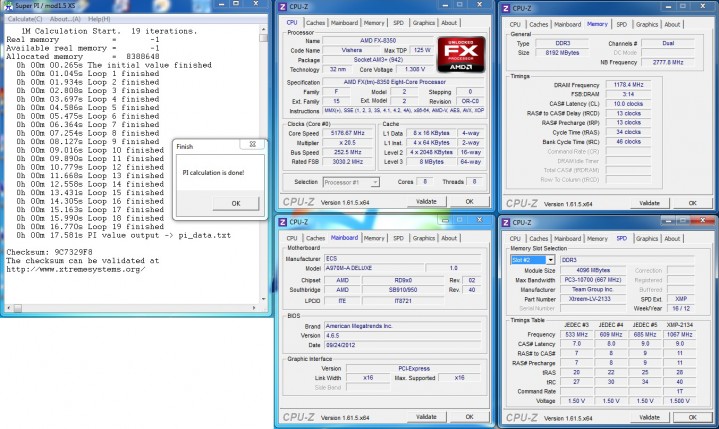Click Validate in SPD tab window
This screenshot has height=429, width=719.
point(649,418)
